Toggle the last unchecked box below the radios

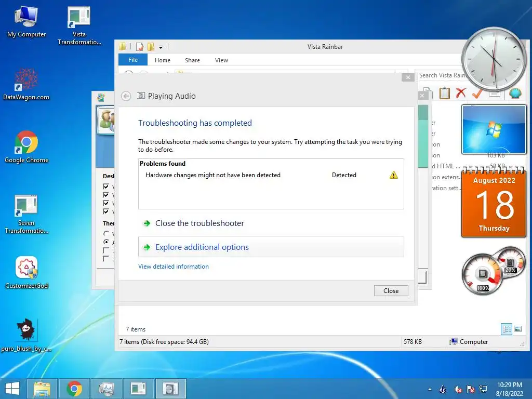106,259
